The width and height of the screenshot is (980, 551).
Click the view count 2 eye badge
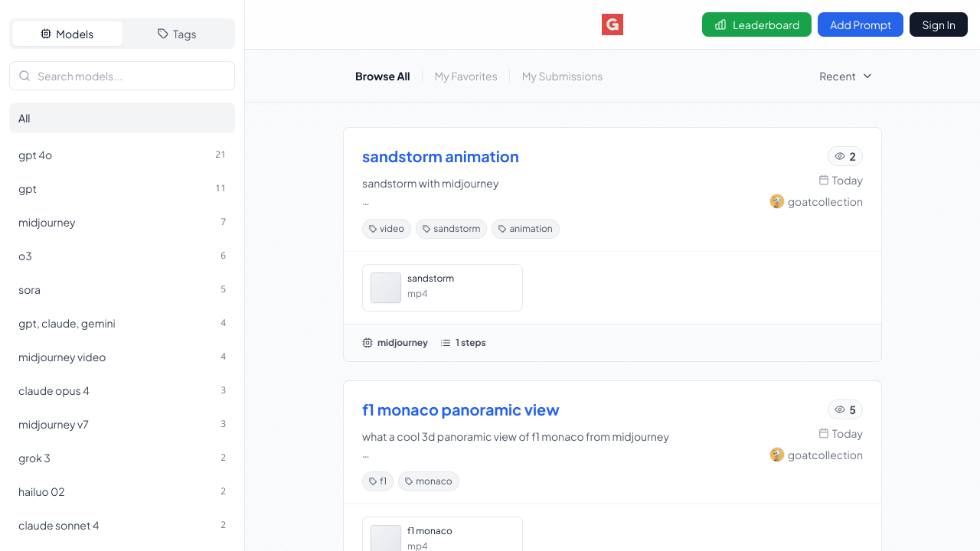pos(845,156)
